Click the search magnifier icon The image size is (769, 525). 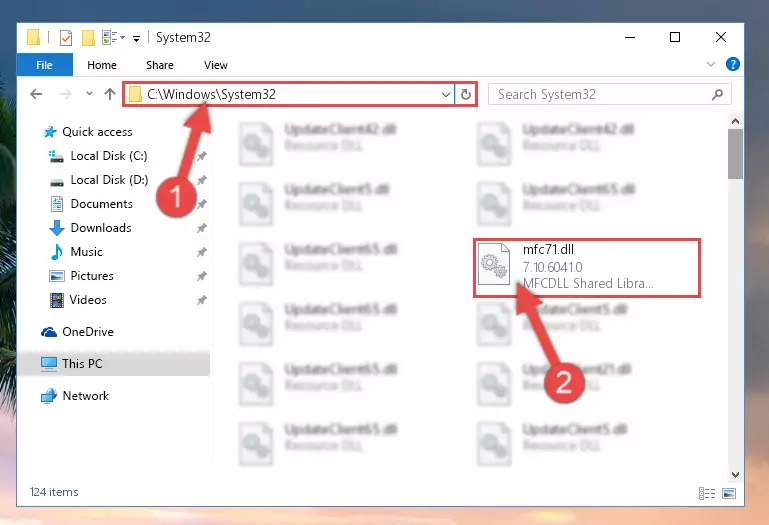coord(718,94)
